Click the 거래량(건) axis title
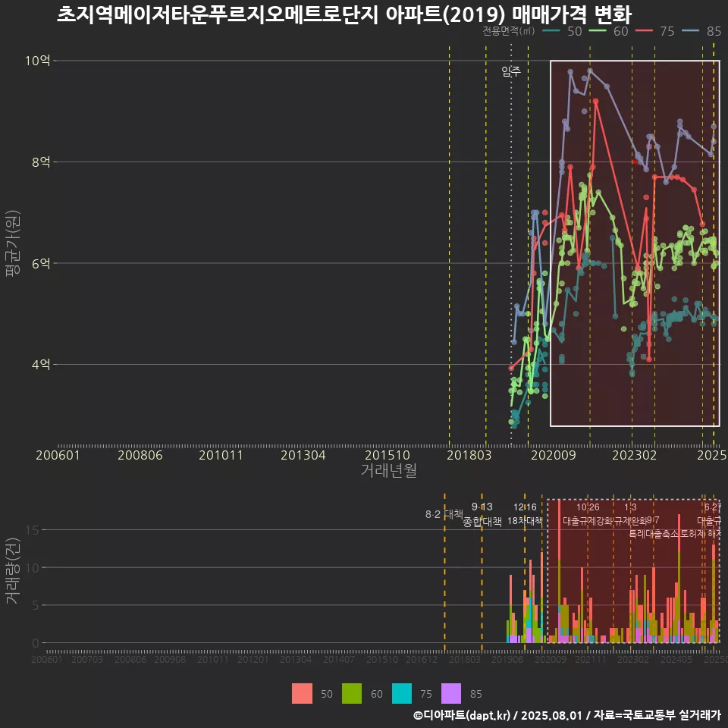This screenshot has width=728, height=728. coord(13,570)
